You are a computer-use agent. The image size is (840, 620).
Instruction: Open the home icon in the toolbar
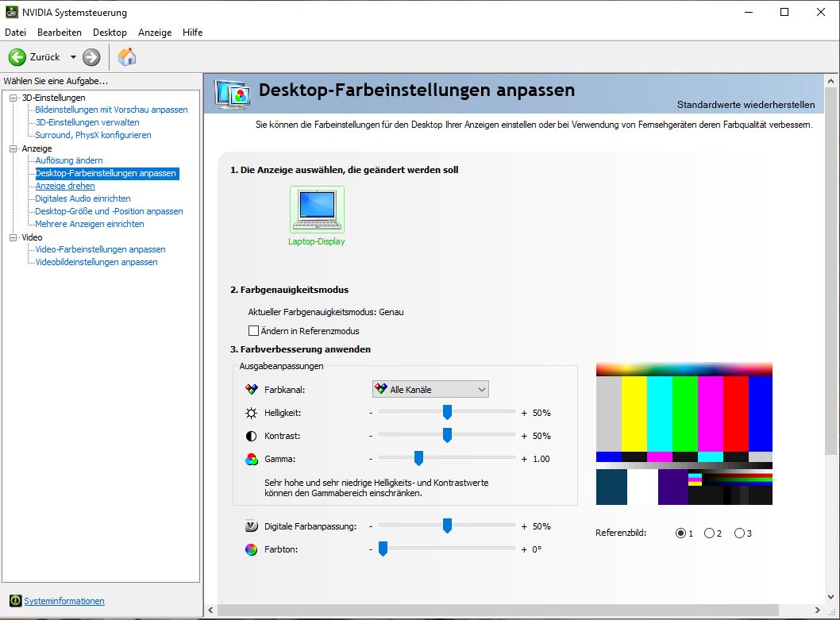click(x=127, y=57)
